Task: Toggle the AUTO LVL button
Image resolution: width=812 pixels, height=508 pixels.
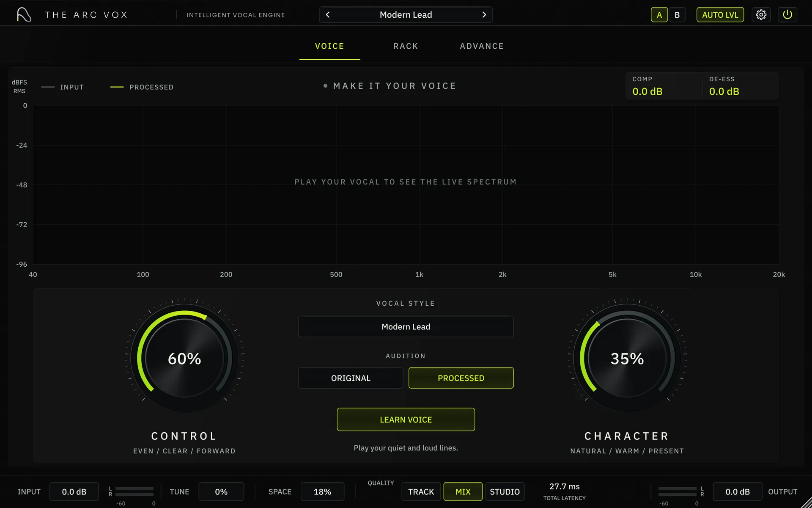Action: (x=720, y=15)
